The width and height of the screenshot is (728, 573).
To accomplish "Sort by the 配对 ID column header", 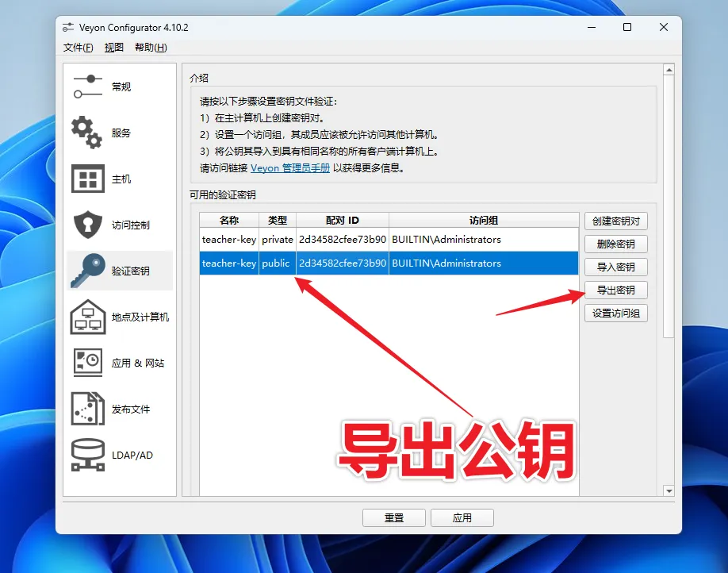I will [342, 221].
